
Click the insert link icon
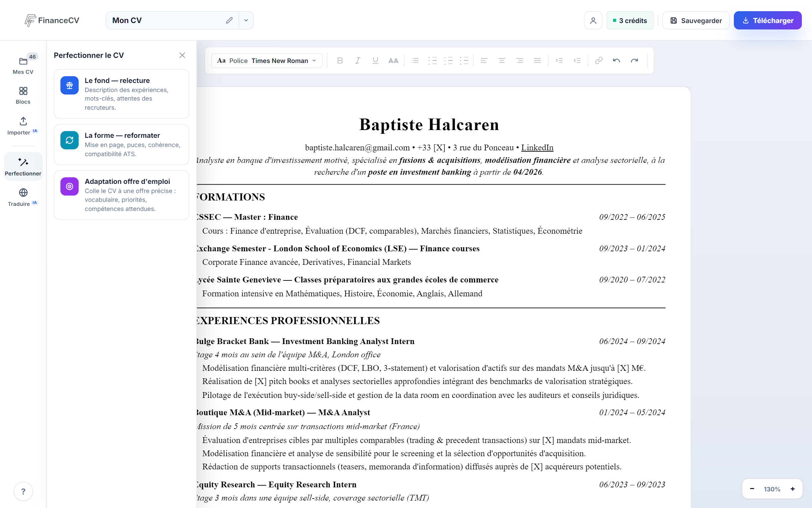pos(599,61)
